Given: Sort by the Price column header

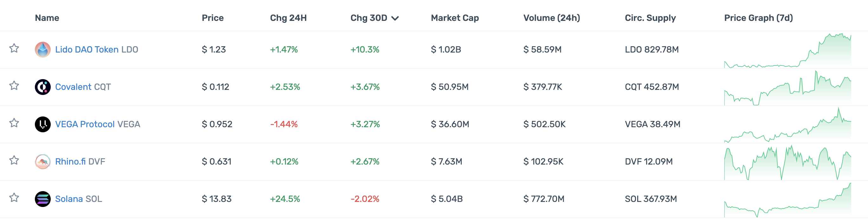Looking at the screenshot, I should click(x=213, y=18).
